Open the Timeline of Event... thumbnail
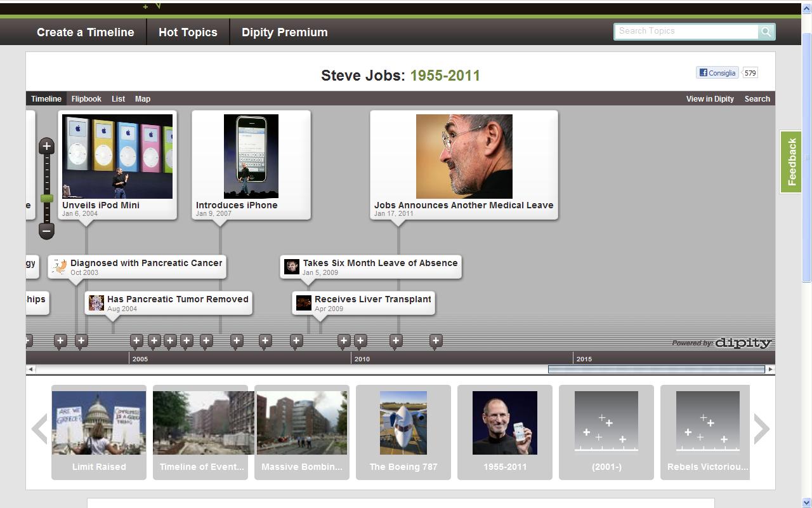This screenshot has width=812, height=508. (x=200, y=432)
